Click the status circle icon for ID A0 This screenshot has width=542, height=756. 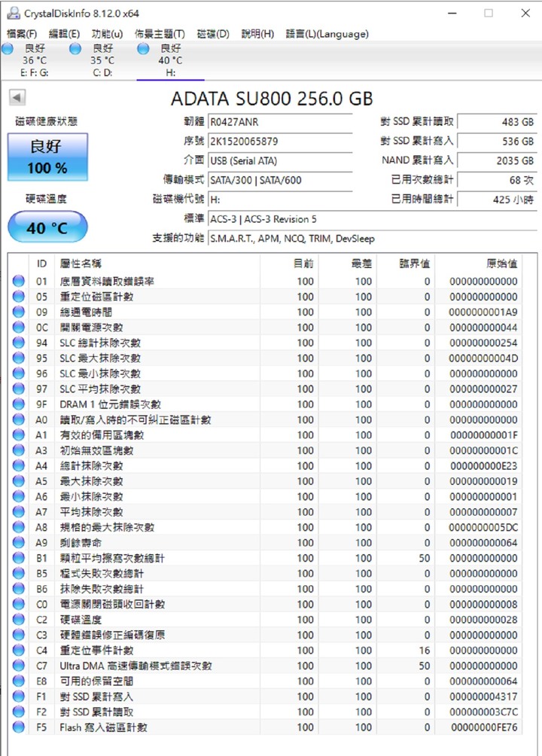[19, 419]
